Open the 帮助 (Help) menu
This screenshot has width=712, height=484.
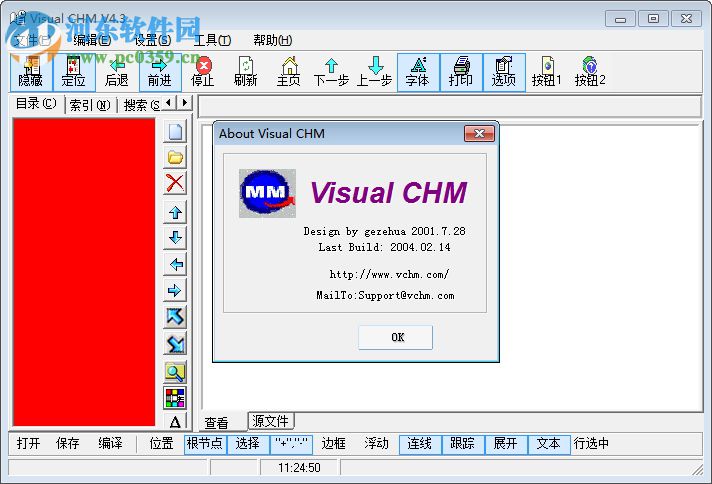[x=273, y=40]
